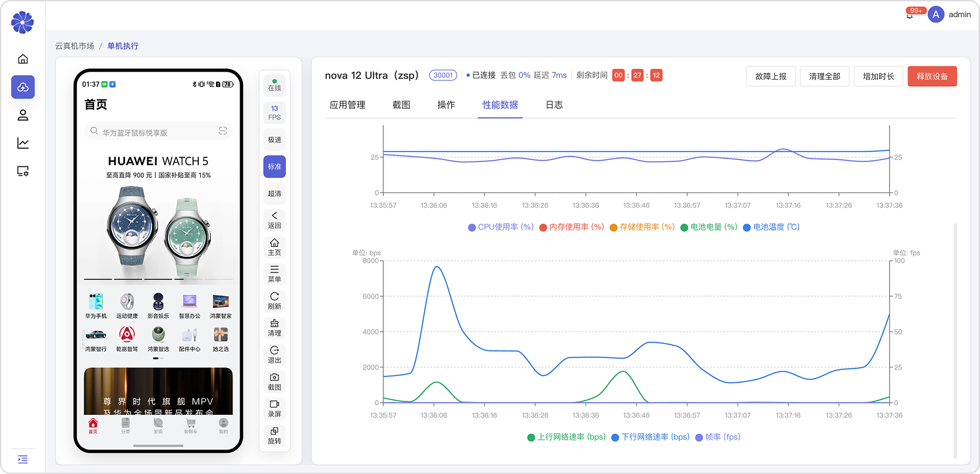Tap 她之选 category on phone screen
This screenshot has height=474, width=980.
click(x=221, y=339)
